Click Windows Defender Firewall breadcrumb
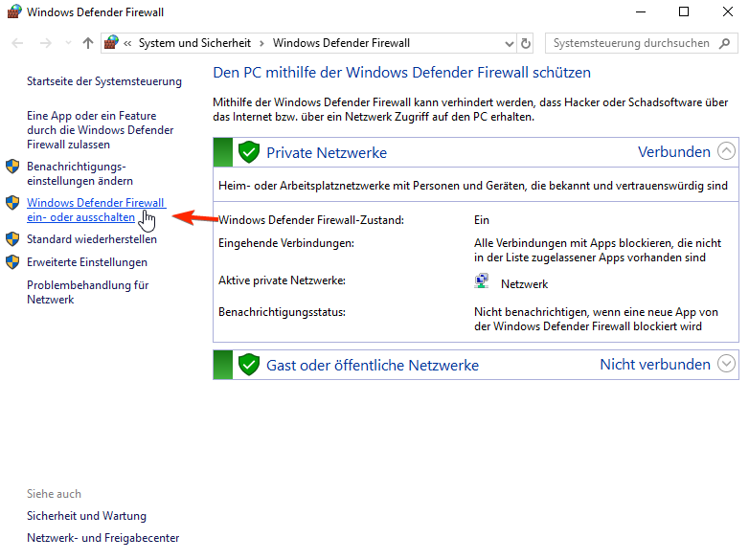749x560 pixels. (341, 43)
